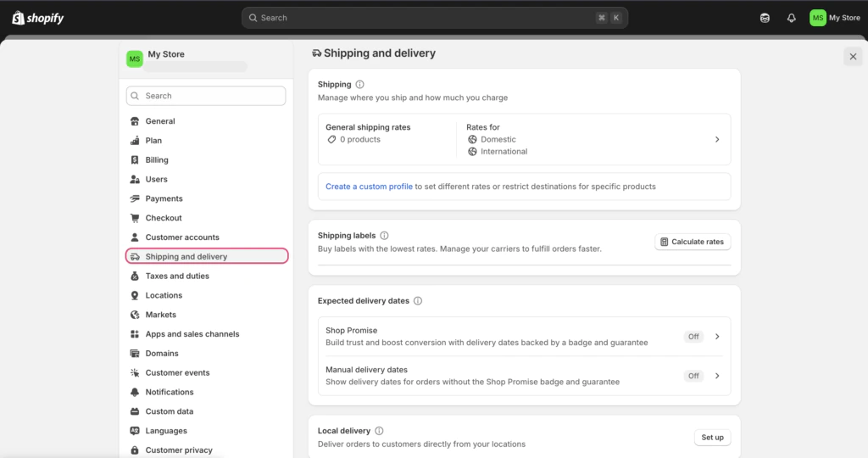The width and height of the screenshot is (868, 458).
Task: Open Manual delivery dates via its chevron
Action: click(717, 376)
